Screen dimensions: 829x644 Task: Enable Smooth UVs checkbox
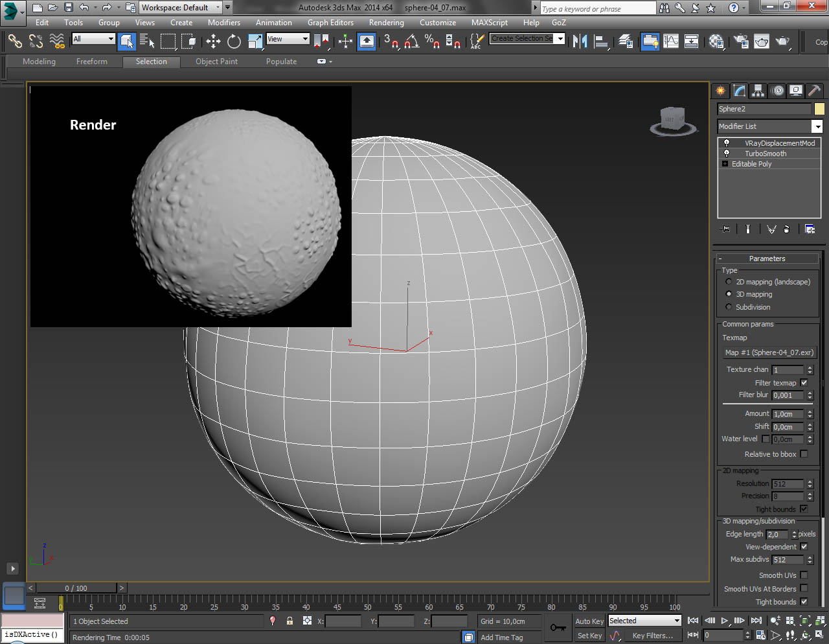point(804,575)
